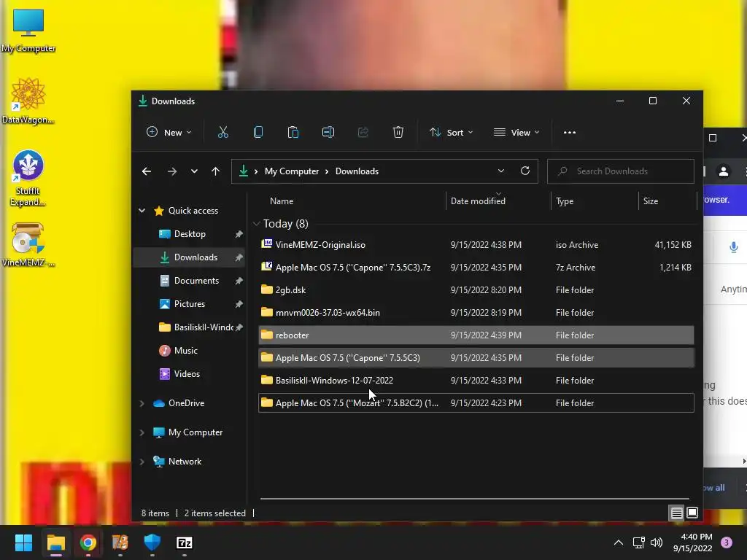The height and width of the screenshot is (560, 747).
Task: Refresh the Downloads folder view
Action: click(525, 171)
